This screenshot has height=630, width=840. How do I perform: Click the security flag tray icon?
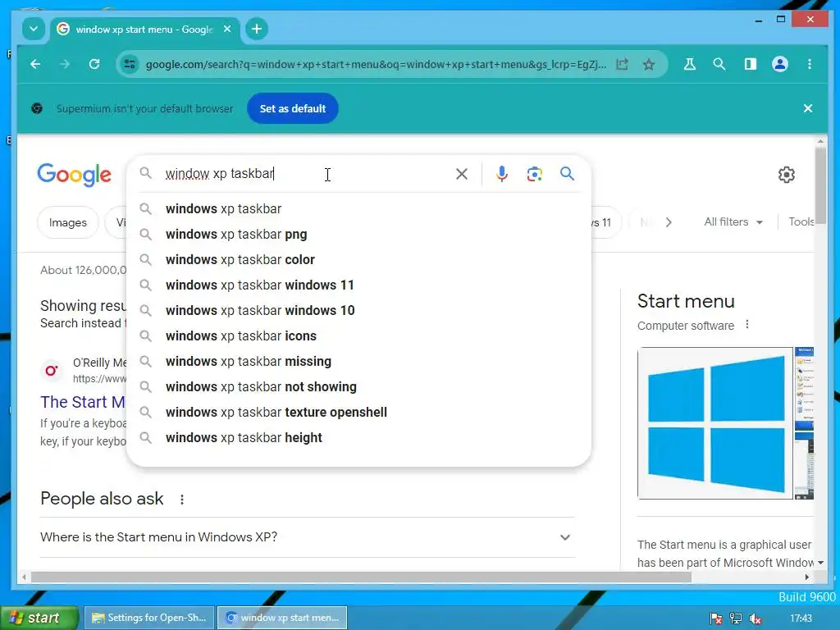tap(715, 619)
